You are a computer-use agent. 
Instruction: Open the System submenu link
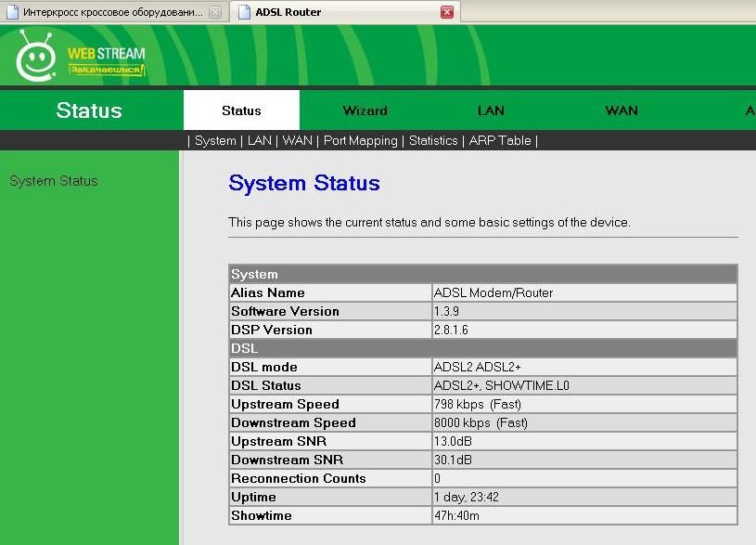pos(215,140)
